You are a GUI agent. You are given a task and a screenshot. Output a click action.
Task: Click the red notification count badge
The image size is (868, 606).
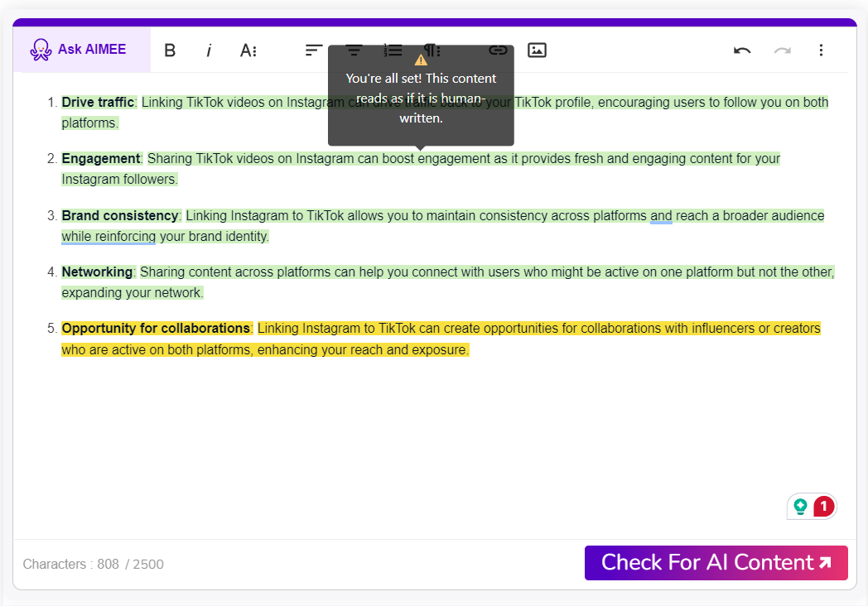point(824,506)
